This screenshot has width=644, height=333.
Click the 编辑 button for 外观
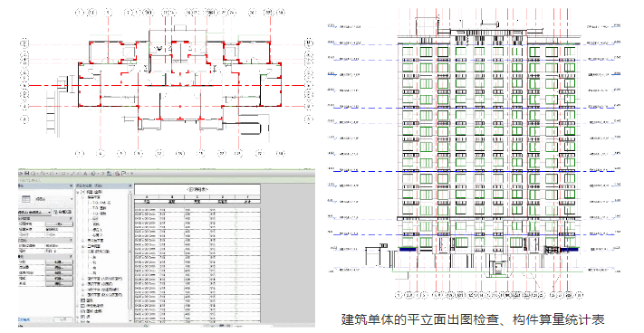[x=59, y=284]
